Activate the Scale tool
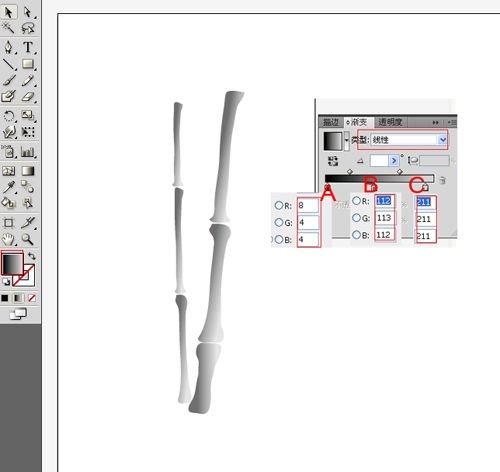The image size is (500, 472). 28,116
